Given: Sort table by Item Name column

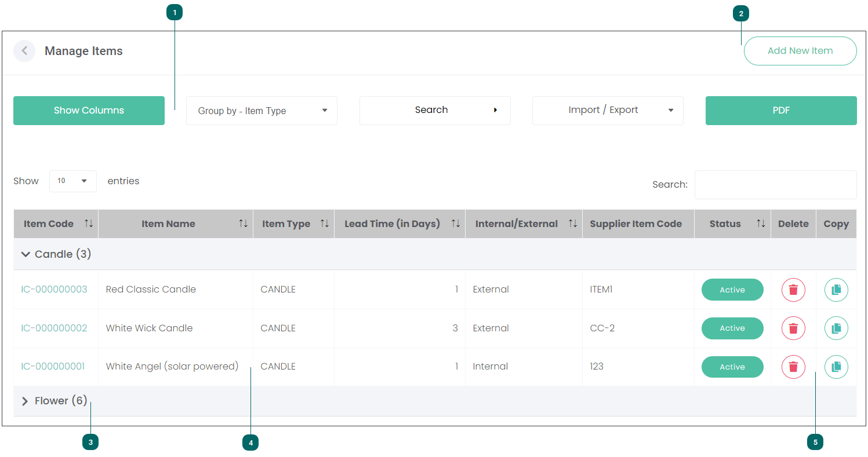Looking at the screenshot, I should 176,224.
